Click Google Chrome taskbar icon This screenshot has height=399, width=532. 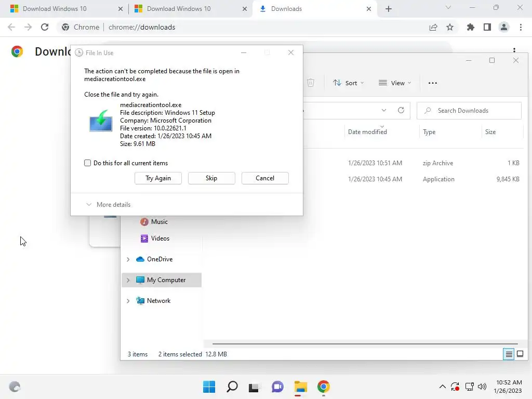323,387
